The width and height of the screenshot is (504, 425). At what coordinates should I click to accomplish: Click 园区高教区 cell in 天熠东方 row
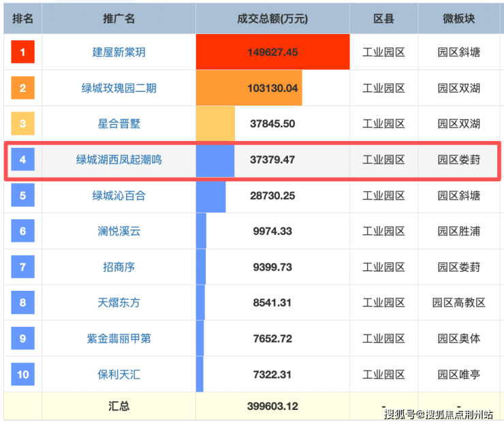pyautogui.click(x=458, y=302)
